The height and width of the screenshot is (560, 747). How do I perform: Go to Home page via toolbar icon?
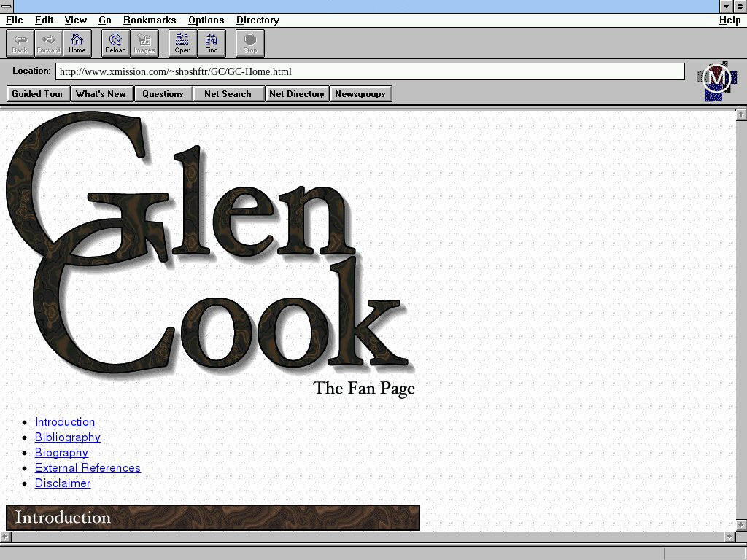click(x=77, y=43)
